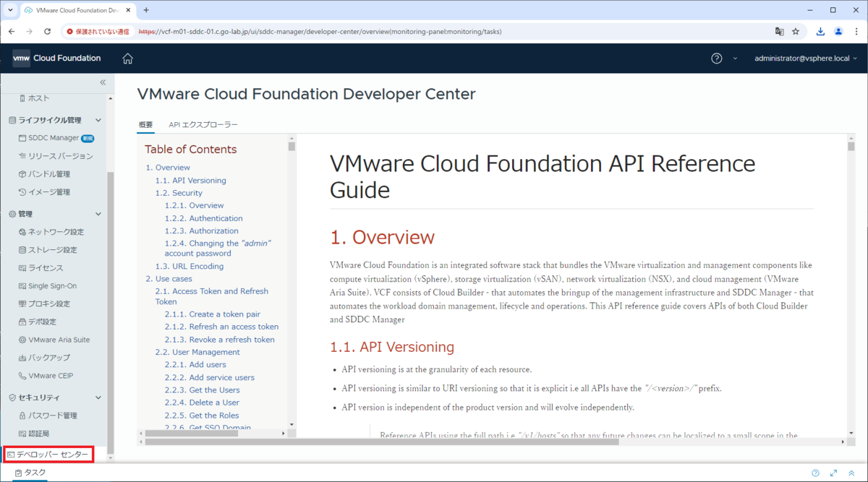Bookmark this page with star icon
This screenshot has height=482, width=868.
[x=796, y=32]
